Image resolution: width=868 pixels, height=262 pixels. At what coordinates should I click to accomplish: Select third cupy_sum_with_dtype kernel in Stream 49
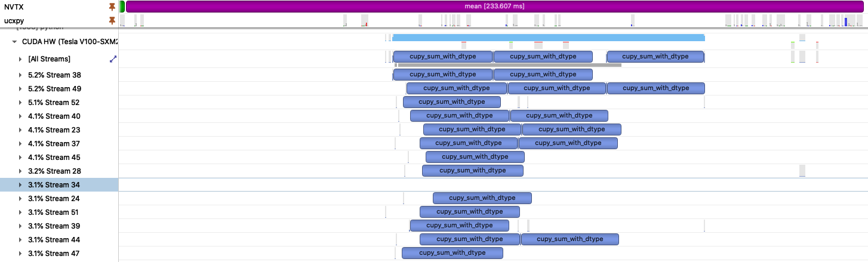pos(656,88)
